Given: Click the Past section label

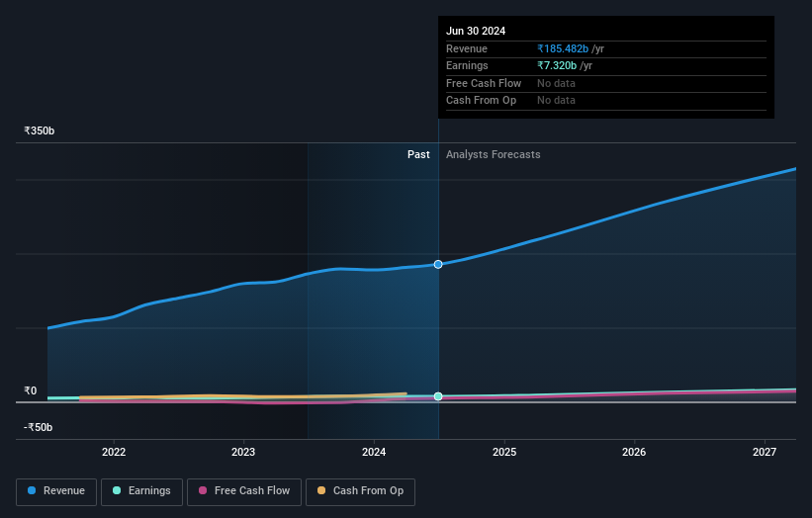Looking at the screenshot, I should point(418,154).
